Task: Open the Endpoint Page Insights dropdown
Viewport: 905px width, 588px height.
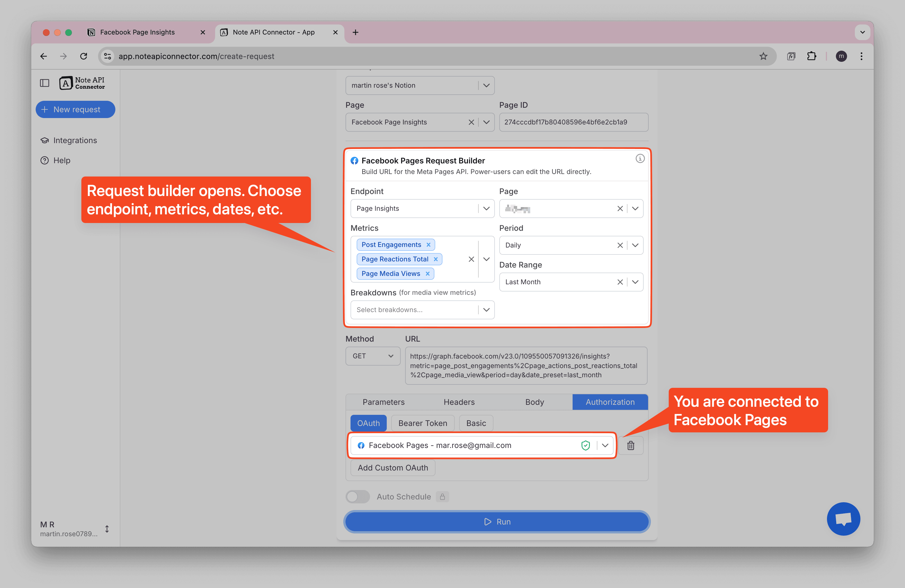Action: coord(422,209)
